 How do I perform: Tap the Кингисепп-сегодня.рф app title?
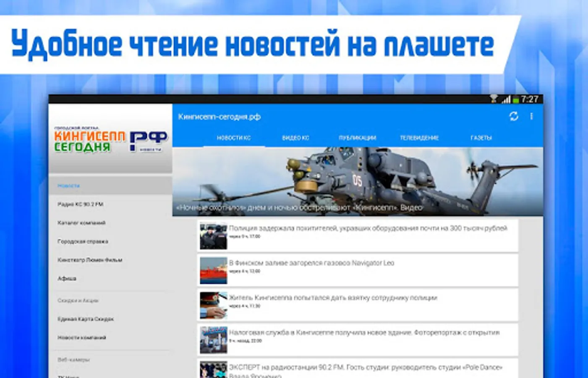pos(219,117)
